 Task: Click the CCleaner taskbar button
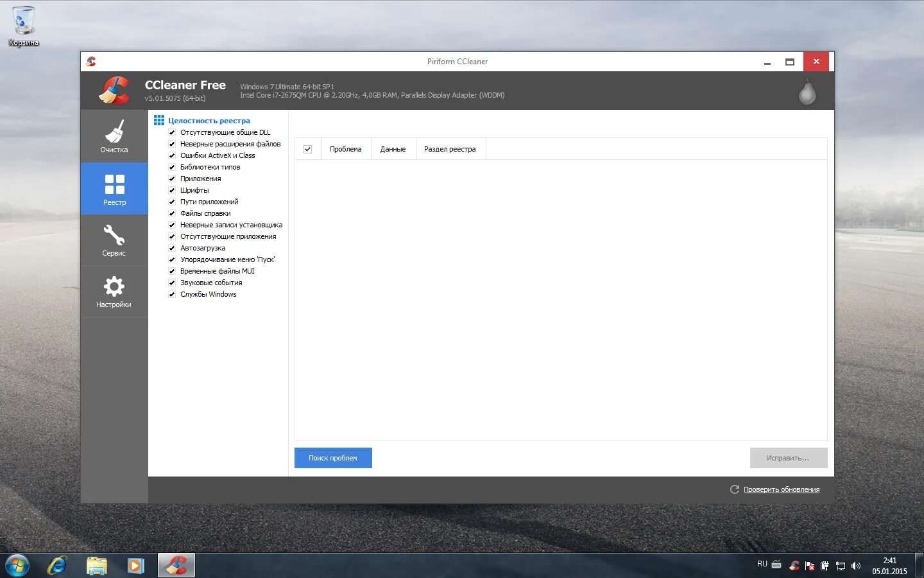pos(176,566)
